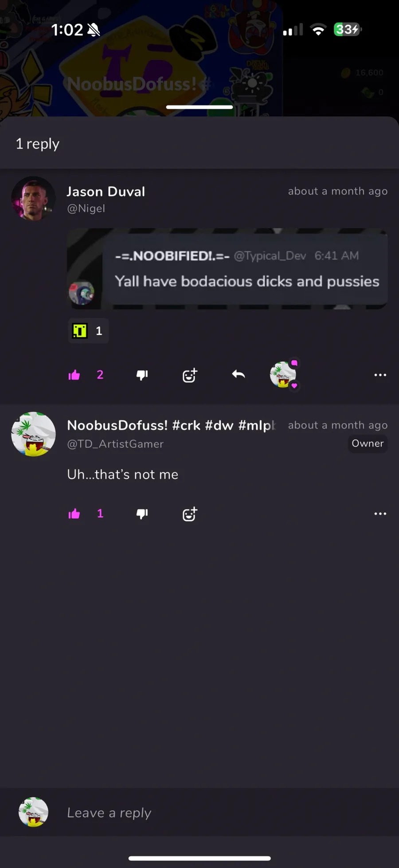Tap the reply arrow on Jason Duval's comment
Image resolution: width=399 pixels, height=868 pixels.
pos(239,375)
